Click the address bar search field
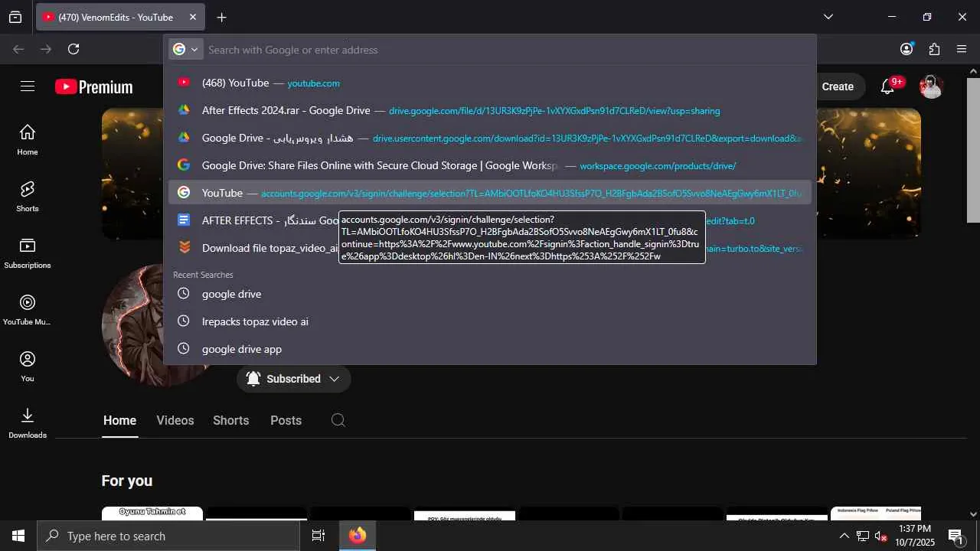The image size is (980, 551). (508, 50)
